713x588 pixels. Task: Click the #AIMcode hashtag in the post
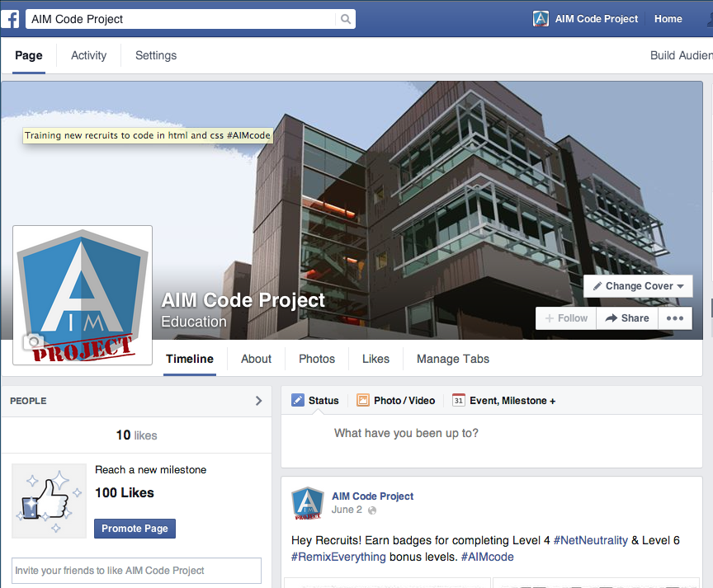coord(488,557)
